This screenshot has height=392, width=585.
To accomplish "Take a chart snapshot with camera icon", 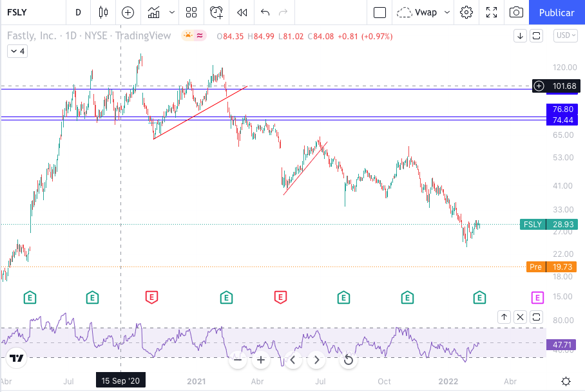I will (515, 12).
